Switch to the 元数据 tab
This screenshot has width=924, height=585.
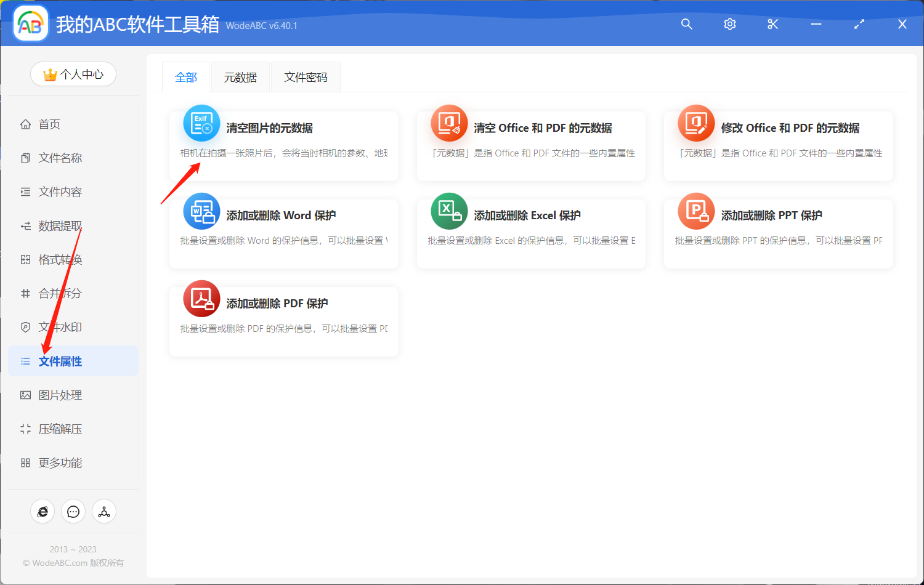pos(240,76)
